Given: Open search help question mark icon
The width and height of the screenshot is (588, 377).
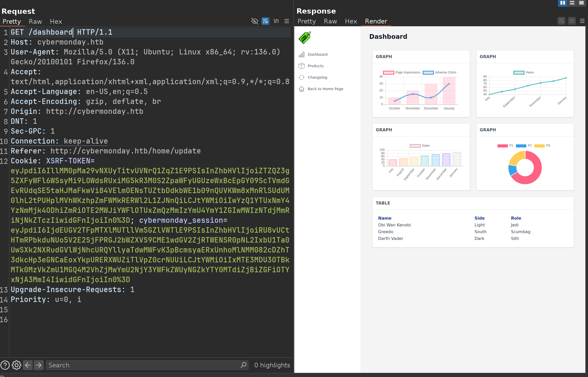Looking at the screenshot, I should pos(5,365).
